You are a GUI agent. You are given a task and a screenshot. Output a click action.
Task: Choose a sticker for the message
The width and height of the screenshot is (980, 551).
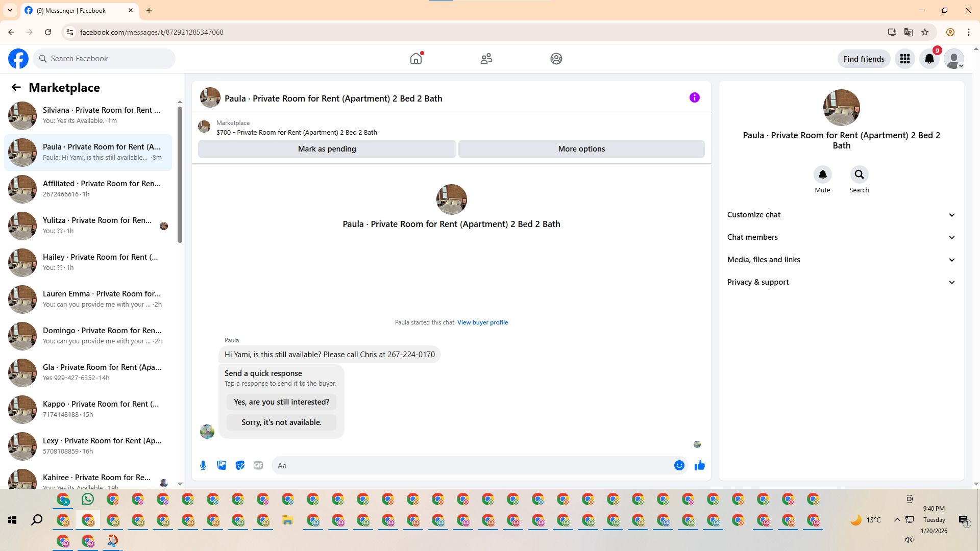point(240,465)
